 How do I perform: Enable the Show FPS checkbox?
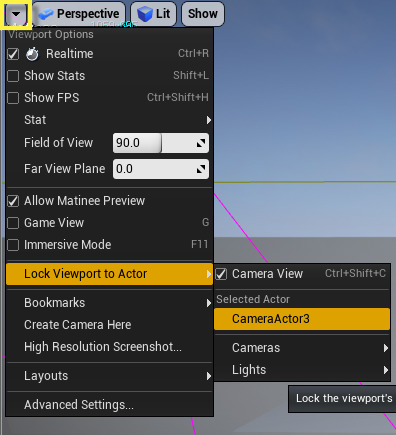click(13, 98)
